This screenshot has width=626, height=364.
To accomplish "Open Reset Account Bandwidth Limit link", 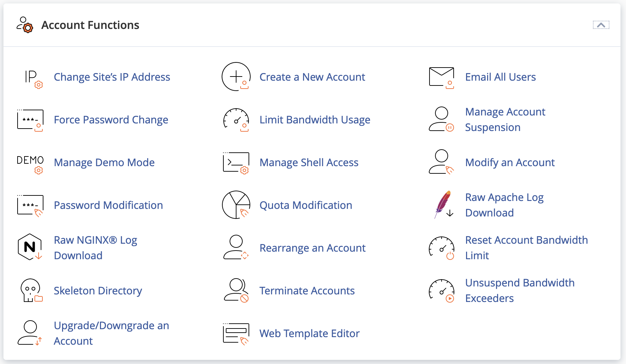I will click(x=526, y=247).
